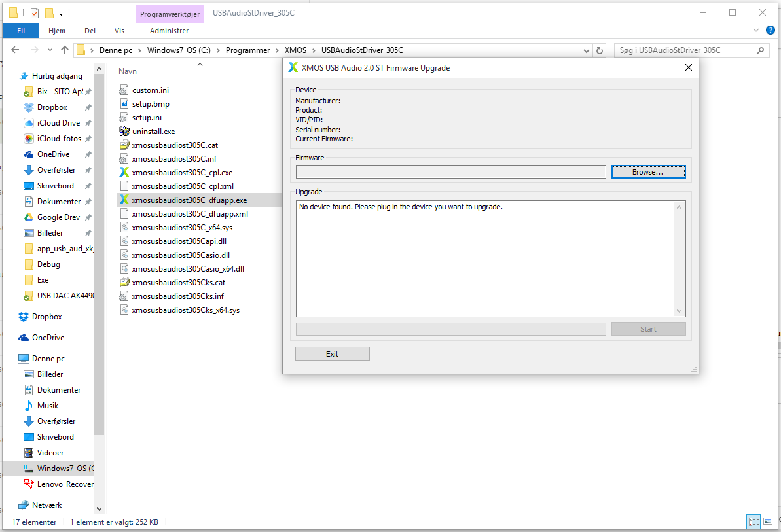Expand address bar history dropdown

pos(587,50)
